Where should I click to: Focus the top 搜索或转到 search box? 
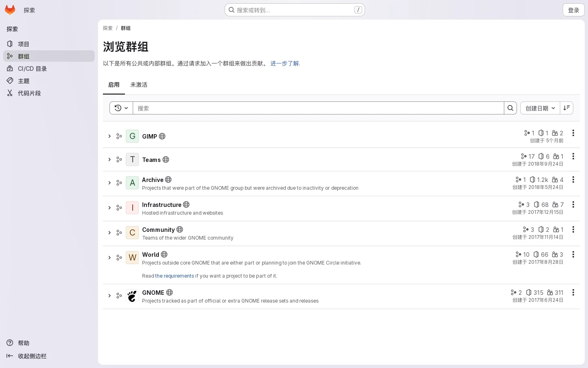tap(294, 10)
